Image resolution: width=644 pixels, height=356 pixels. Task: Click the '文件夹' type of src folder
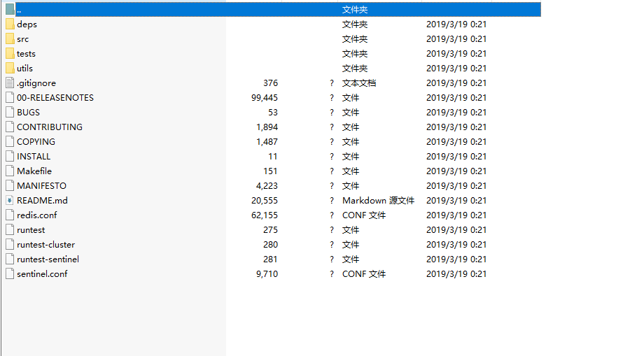(x=355, y=39)
